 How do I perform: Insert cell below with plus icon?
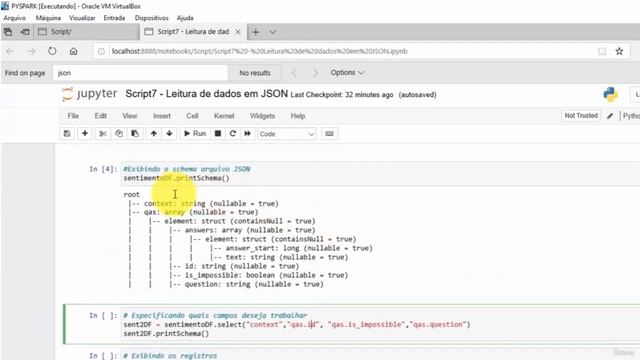(x=85, y=133)
